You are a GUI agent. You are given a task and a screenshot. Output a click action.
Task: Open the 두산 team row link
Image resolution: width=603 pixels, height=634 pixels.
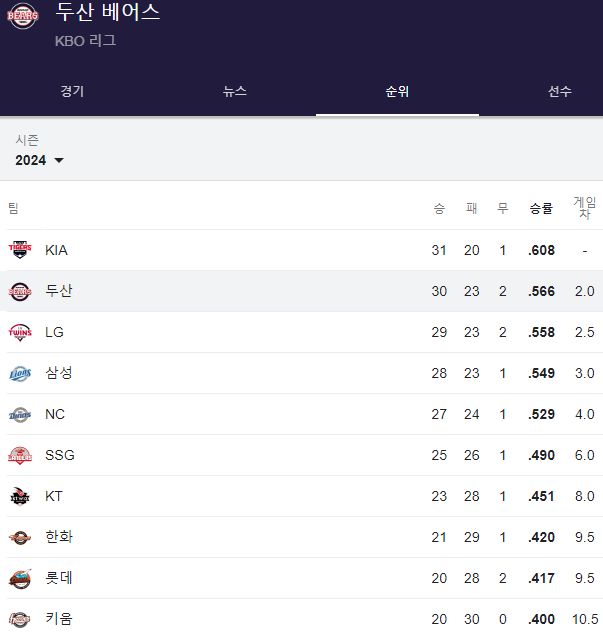point(59,291)
